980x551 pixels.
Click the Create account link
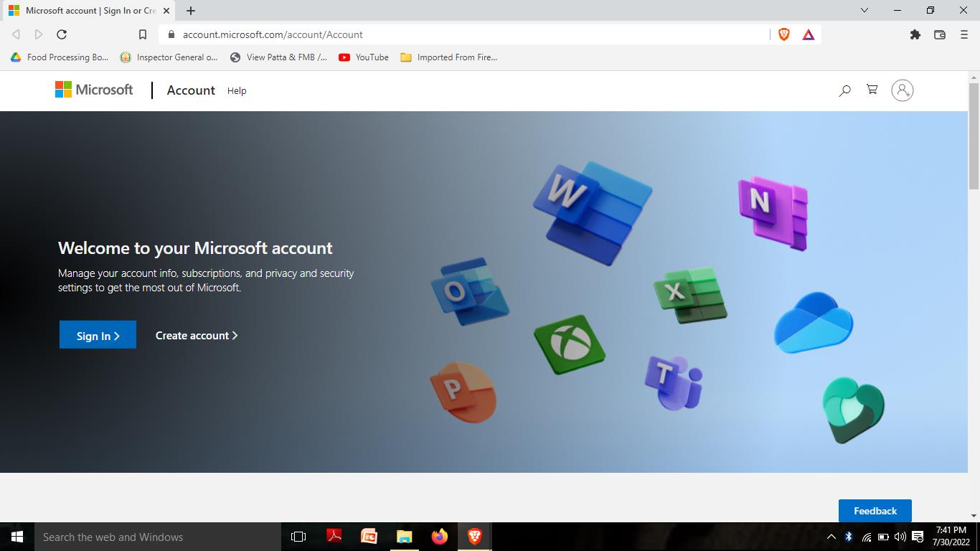(197, 335)
